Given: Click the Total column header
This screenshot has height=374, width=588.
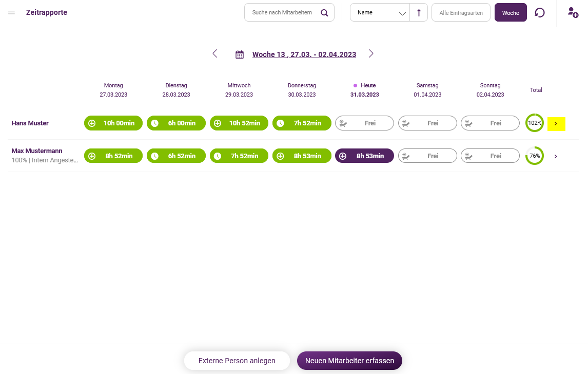Looking at the screenshot, I should click(x=536, y=90).
